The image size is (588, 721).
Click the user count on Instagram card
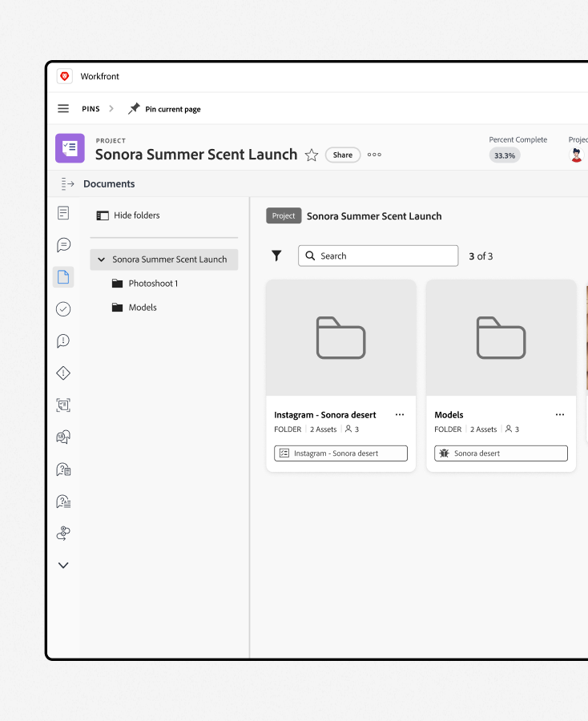(352, 429)
